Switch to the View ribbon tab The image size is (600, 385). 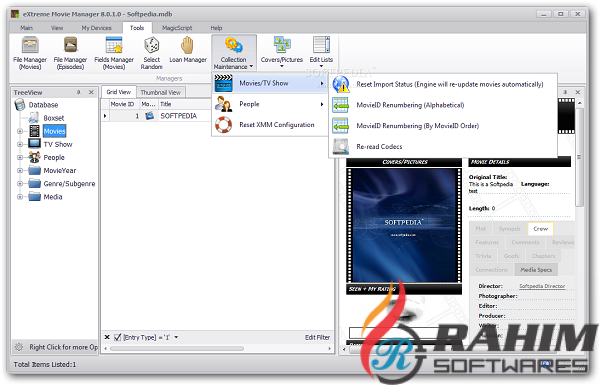coord(57,28)
